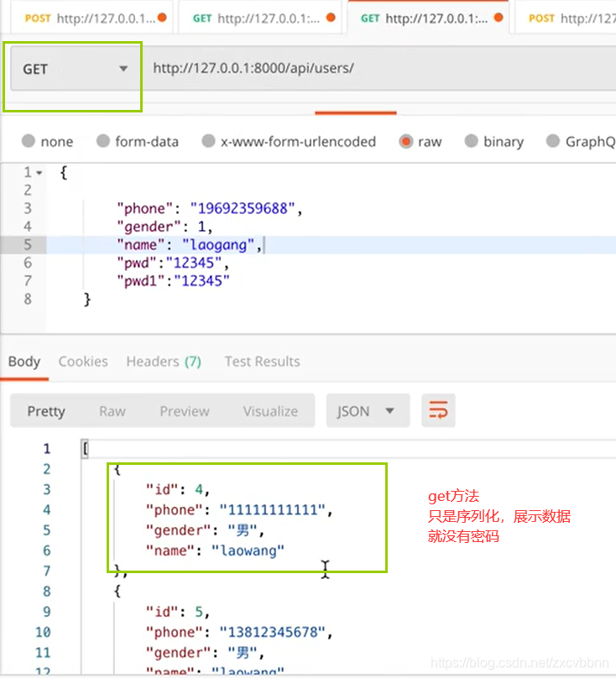Open the Test Results tab
This screenshot has width=616, height=678.
tap(262, 362)
